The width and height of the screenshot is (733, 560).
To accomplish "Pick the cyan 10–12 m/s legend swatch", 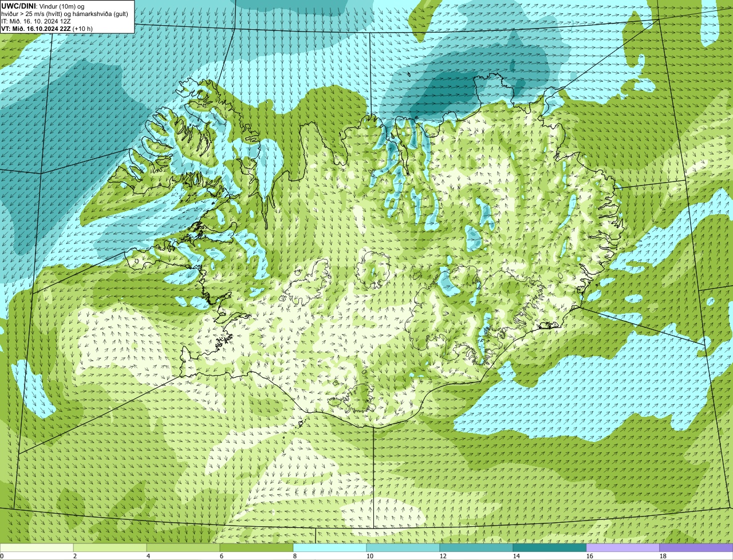I will 403,548.
